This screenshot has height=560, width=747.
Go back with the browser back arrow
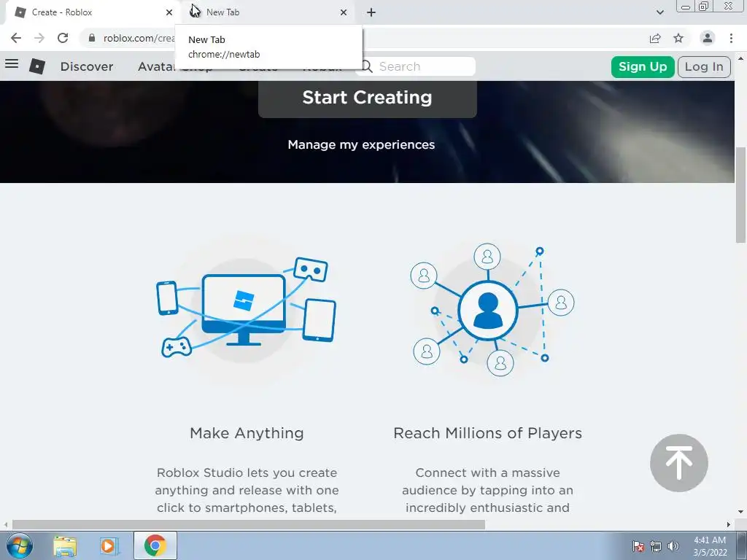click(x=16, y=38)
